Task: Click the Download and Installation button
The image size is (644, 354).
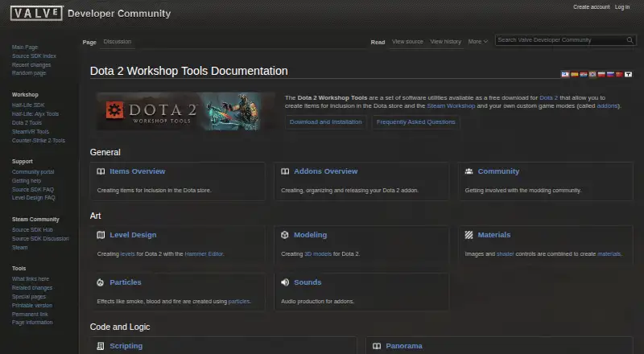Action: (x=326, y=122)
